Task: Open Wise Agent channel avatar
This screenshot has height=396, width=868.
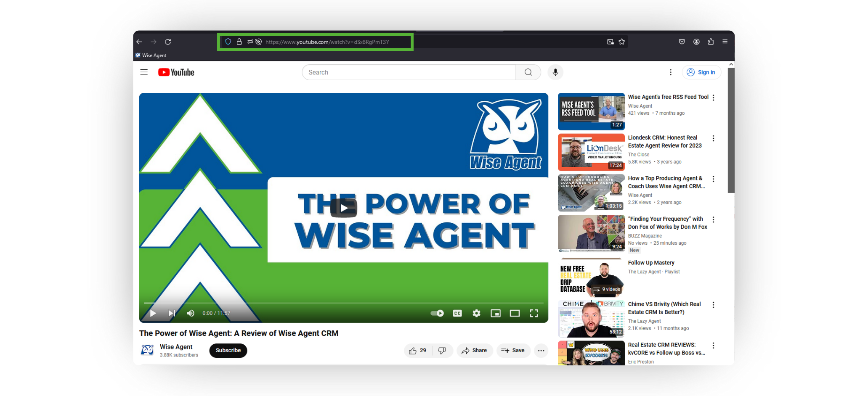Action: click(147, 350)
